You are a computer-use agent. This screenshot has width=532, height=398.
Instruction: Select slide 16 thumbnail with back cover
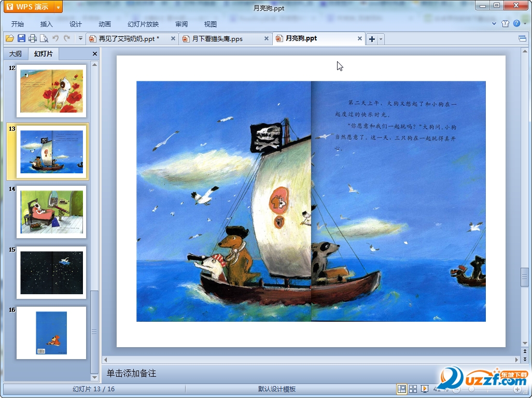point(51,333)
